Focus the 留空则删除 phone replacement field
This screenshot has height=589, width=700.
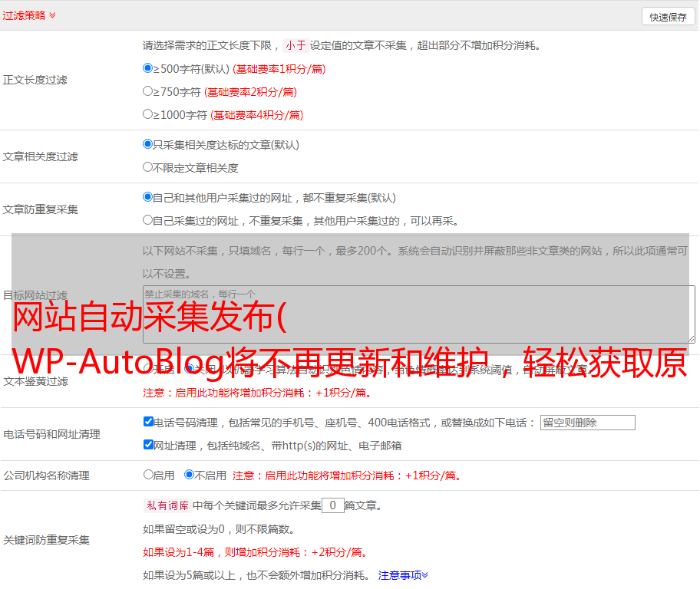[587, 423]
